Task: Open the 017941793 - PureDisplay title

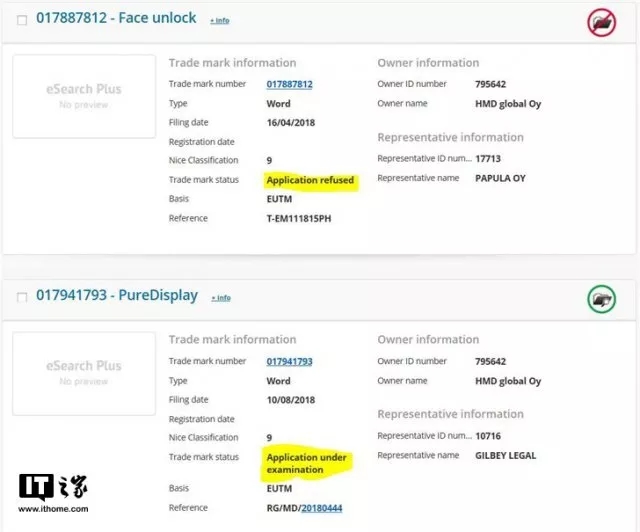Action: (117, 295)
